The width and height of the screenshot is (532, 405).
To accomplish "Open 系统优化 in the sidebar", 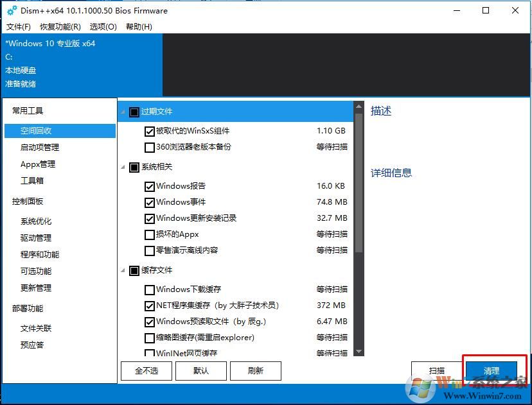I will [x=36, y=221].
